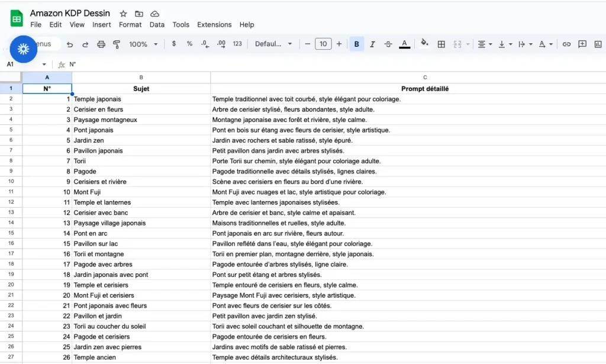Viewport: 606px width, 364px height.
Task: Open the text color picker
Action: 404,44
